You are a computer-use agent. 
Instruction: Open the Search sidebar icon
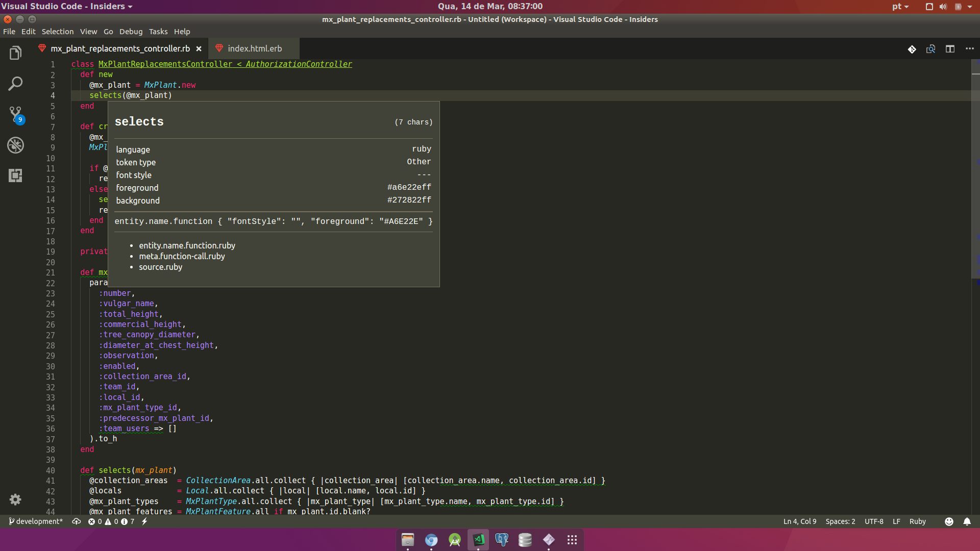tap(15, 83)
